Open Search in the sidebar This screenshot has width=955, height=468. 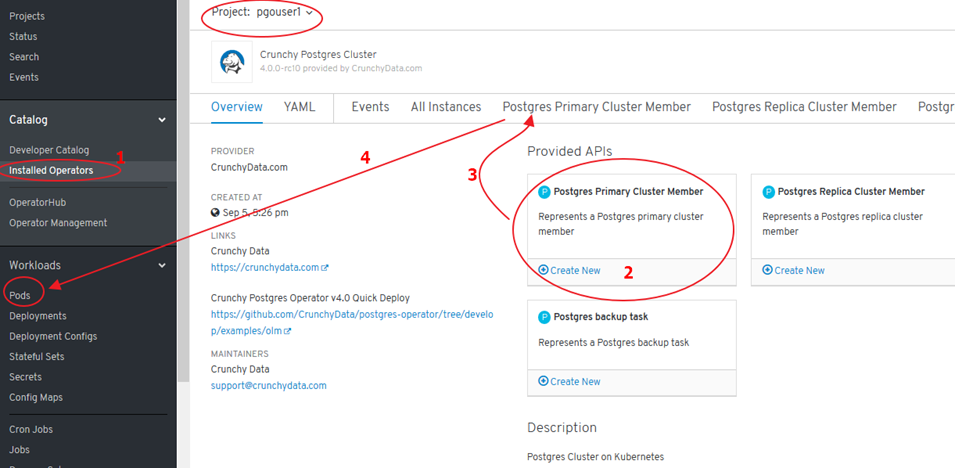(x=24, y=57)
